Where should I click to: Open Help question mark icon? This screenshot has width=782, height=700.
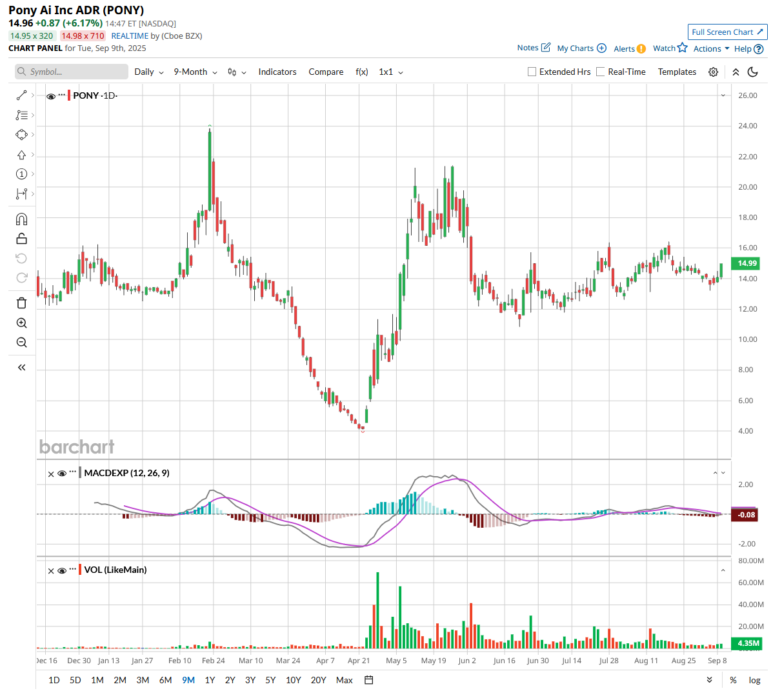[x=759, y=49]
